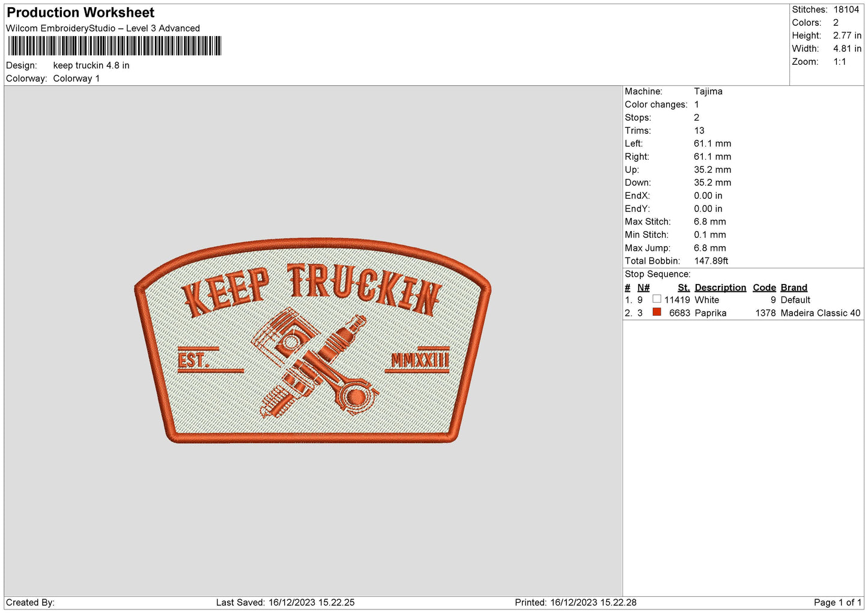Click 'Madeira Classic 40' brand cell

820,313
